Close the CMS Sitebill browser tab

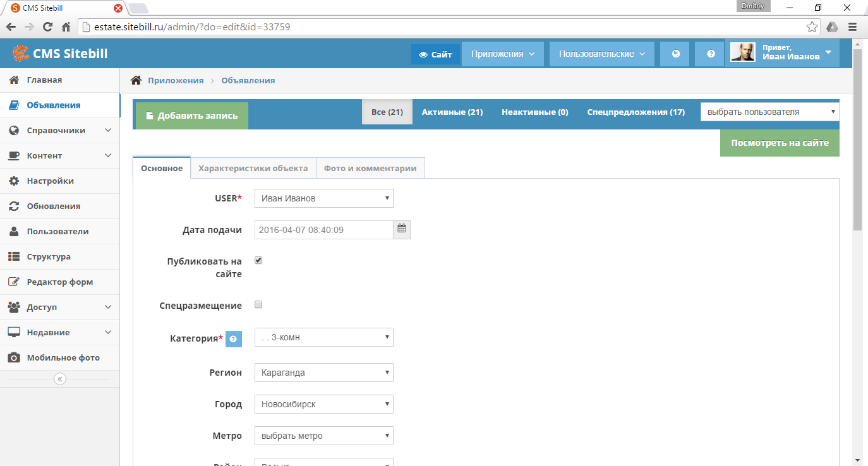pos(118,8)
